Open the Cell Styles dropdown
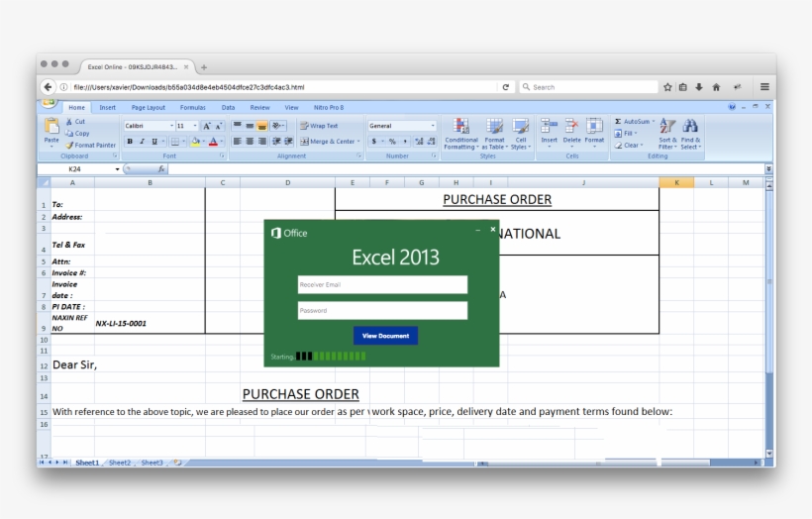Viewport: 812px width, 519px height. [521, 134]
